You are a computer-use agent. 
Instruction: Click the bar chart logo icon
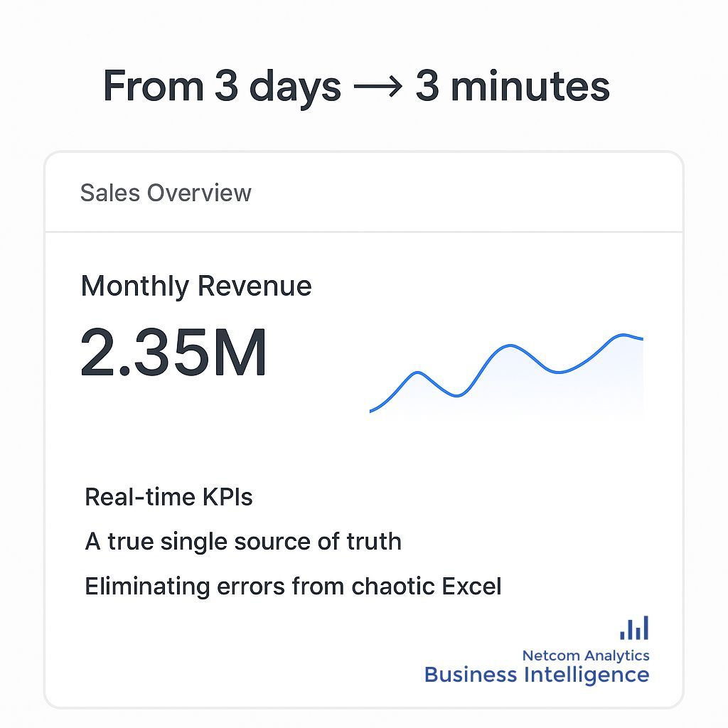(634, 628)
